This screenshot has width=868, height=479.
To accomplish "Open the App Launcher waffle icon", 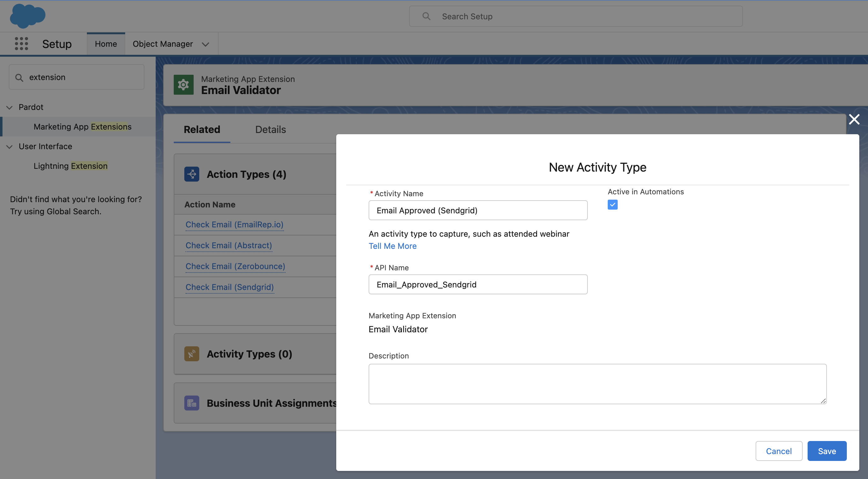I will [x=21, y=44].
